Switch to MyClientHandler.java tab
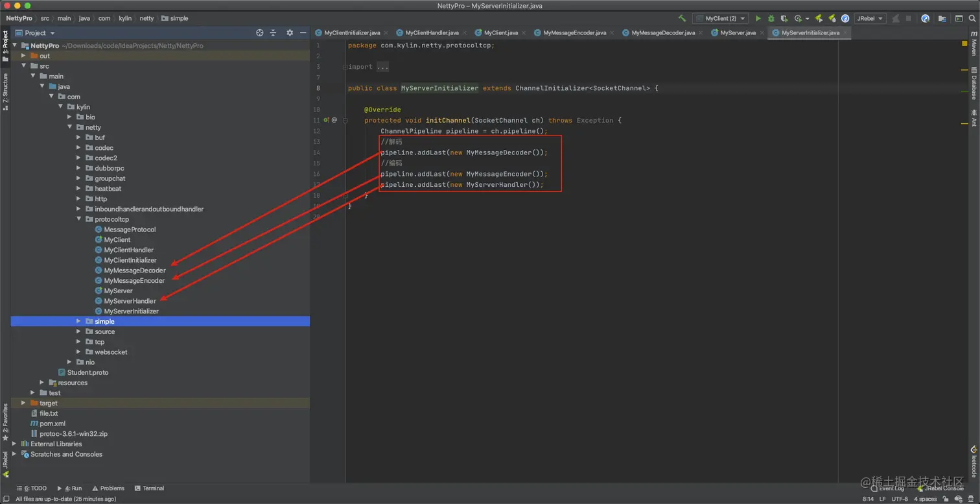The image size is (980, 504). point(432,32)
